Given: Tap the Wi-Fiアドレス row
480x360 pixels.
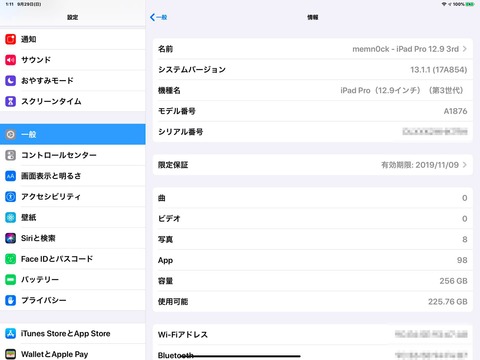Looking at the screenshot, I should tap(313, 334).
